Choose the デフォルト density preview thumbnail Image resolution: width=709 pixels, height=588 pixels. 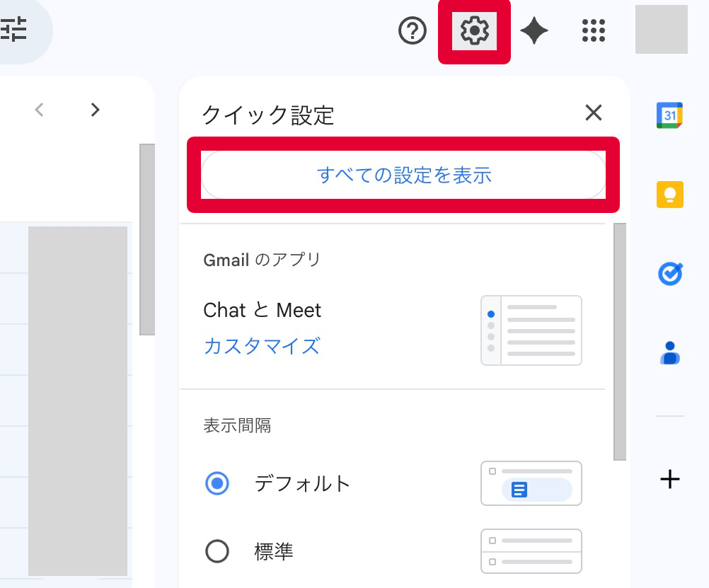[531, 483]
